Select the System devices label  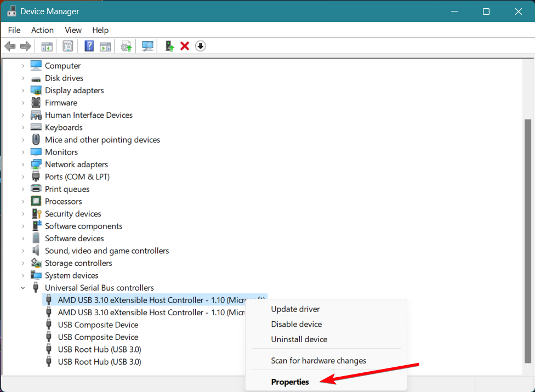72,275
